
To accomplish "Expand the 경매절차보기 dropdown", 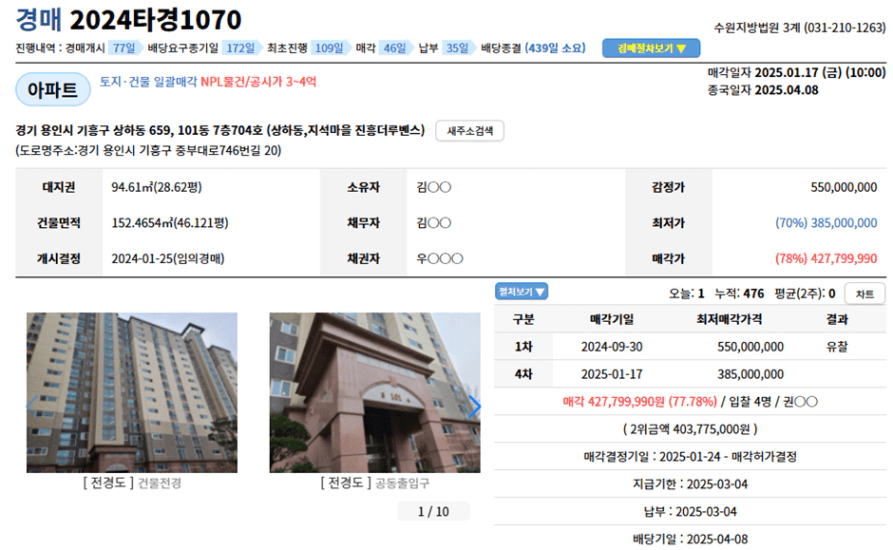I will pos(651,48).
